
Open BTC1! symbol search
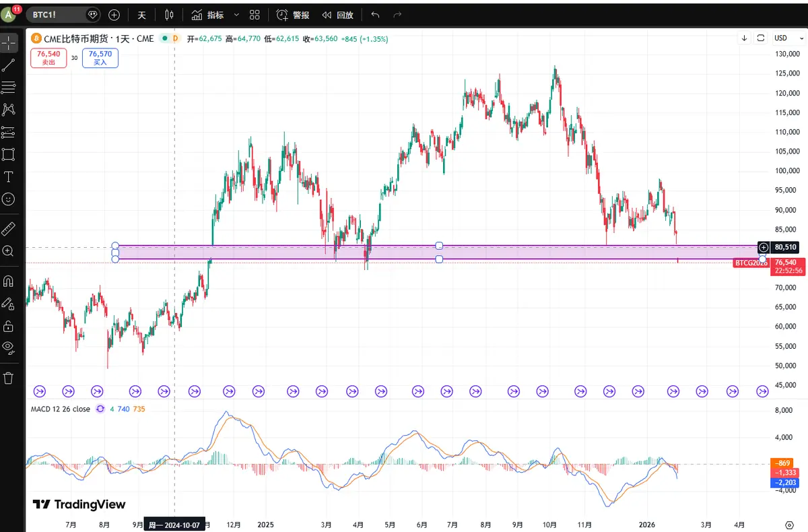coord(56,14)
